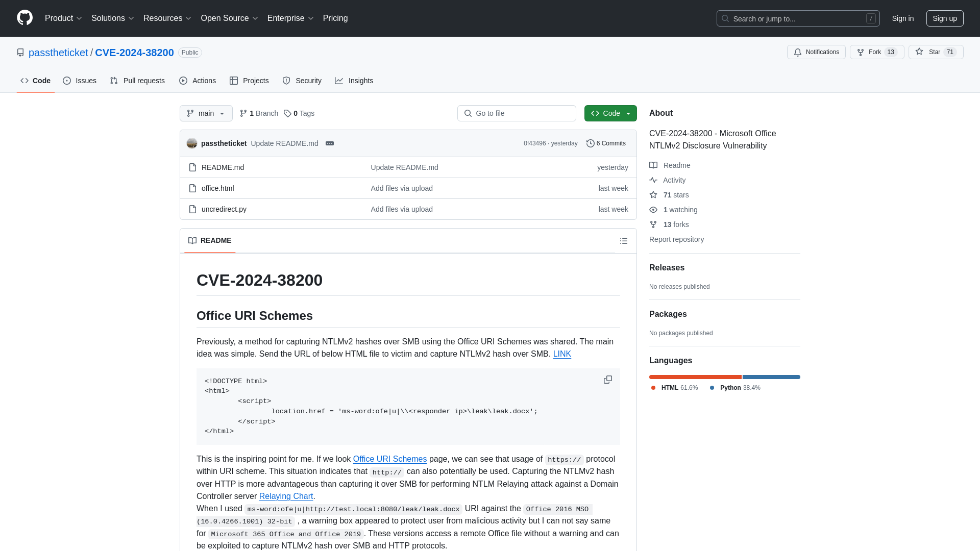Open the Releases heading link
The height and width of the screenshot is (551, 980).
tap(667, 267)
